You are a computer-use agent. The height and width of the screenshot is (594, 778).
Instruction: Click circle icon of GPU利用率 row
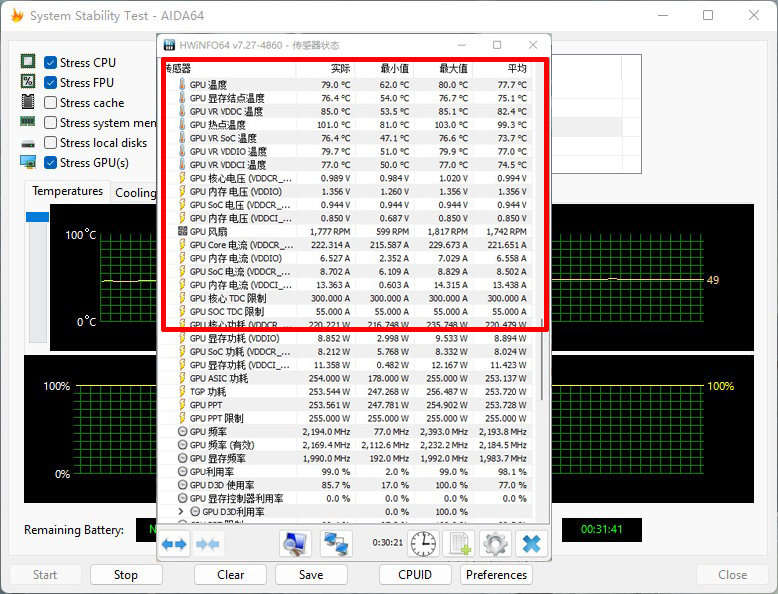click(183, 471)
